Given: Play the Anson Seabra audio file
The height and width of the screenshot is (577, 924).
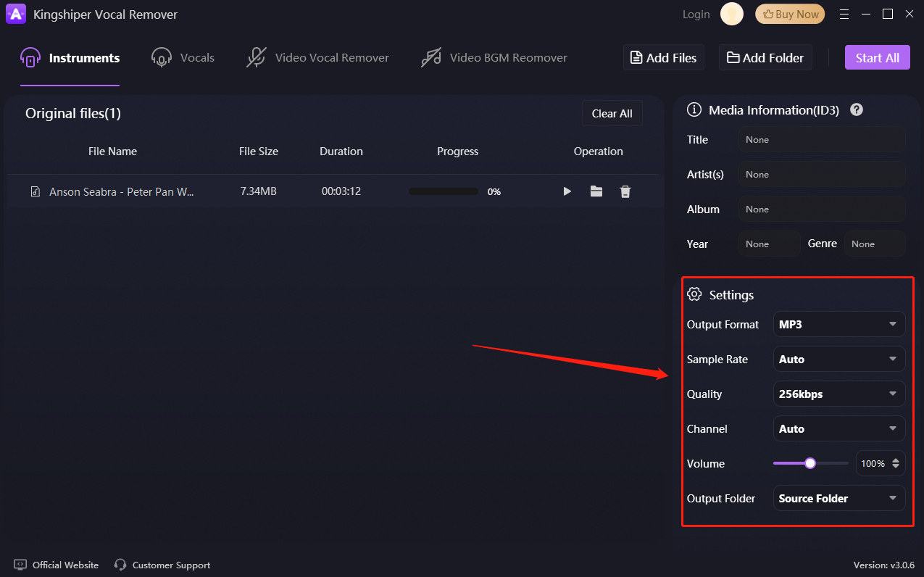Looking at the screenshot, I should click(567, 191).
